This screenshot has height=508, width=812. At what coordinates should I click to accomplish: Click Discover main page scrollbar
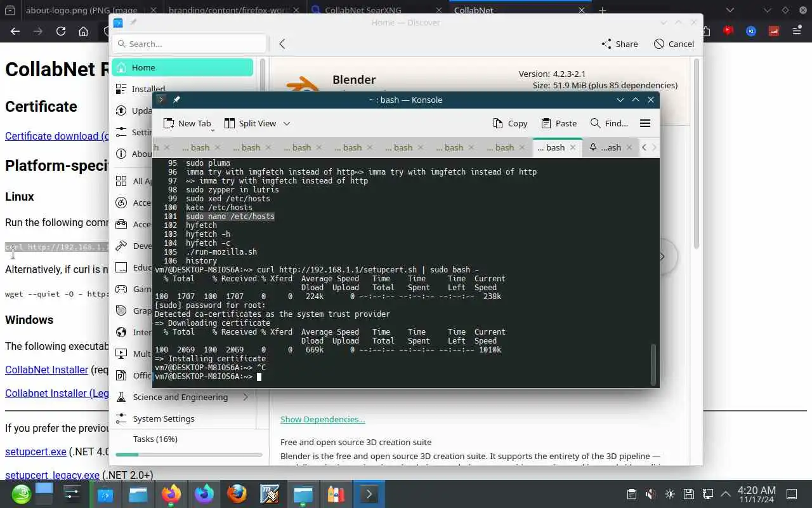point(696,152)
